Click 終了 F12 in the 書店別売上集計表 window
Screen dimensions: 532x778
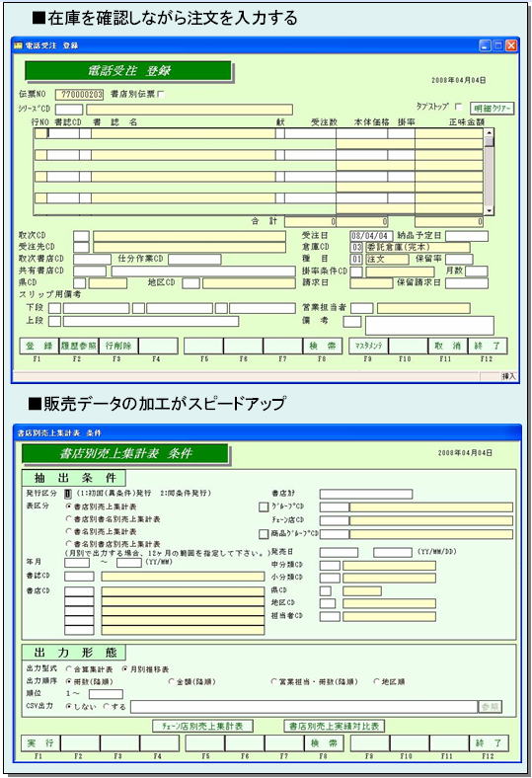[489, 743]
